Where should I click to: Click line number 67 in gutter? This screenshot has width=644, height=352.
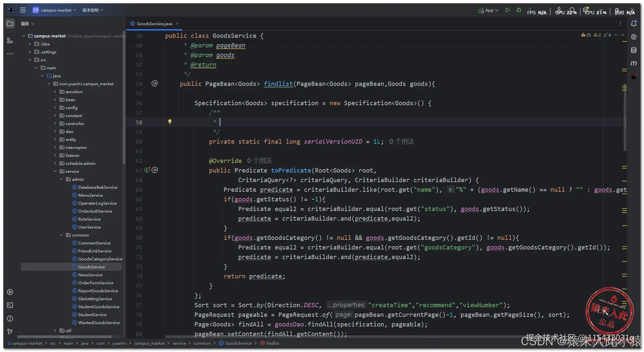pos(139,209)
